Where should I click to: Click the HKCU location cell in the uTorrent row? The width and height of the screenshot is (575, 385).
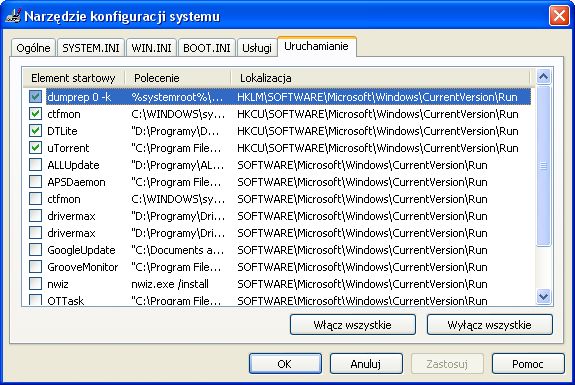pyautogui.click(x=378, y=148)
